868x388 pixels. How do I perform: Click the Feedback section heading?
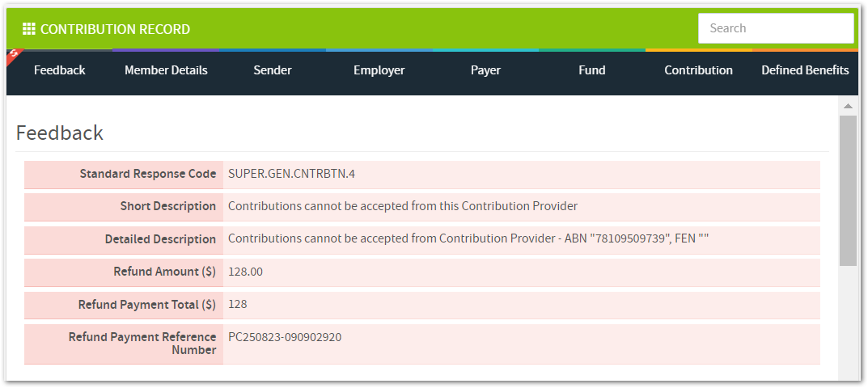(x=60, y=133)
